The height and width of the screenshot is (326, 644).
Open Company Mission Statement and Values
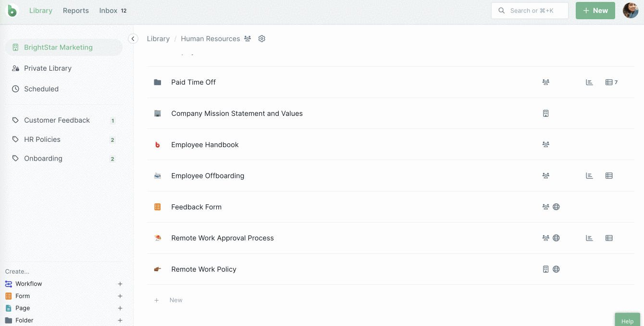click(x=237, y=113)
